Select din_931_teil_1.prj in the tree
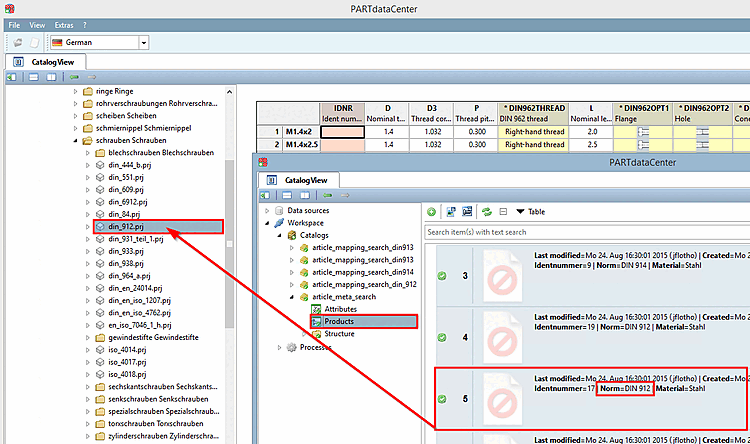 [136, 239]
